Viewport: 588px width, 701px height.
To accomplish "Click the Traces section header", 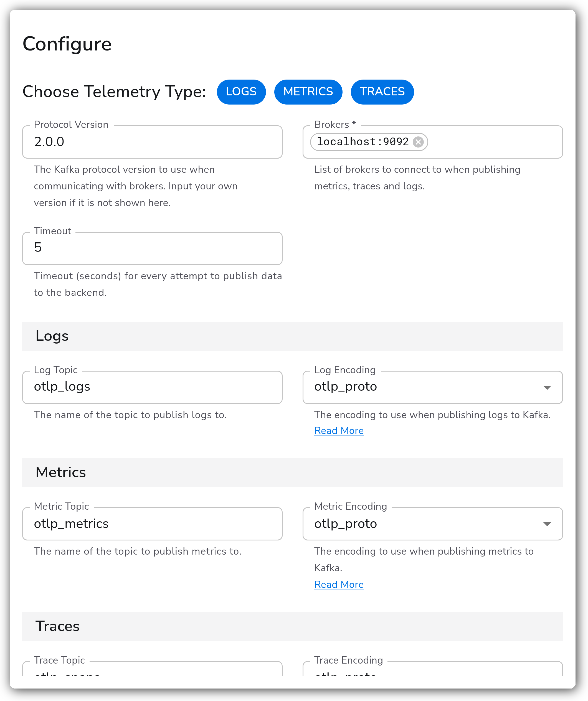I will coord(292,627).
